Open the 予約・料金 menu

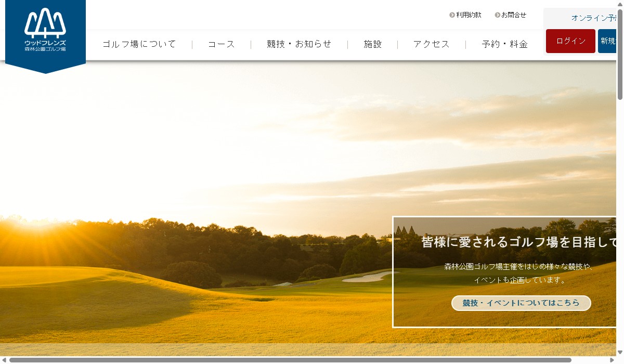pos(505,44)
